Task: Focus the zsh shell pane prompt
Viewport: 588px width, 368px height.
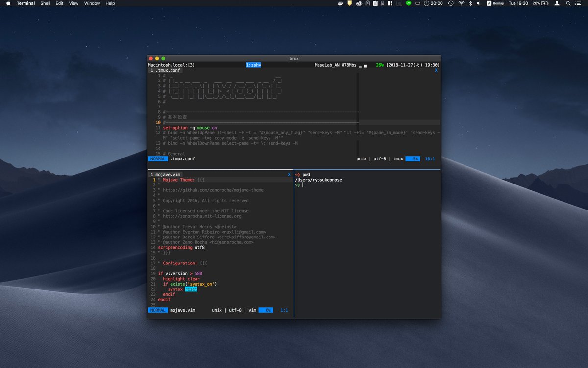Action: pos(303,185)
